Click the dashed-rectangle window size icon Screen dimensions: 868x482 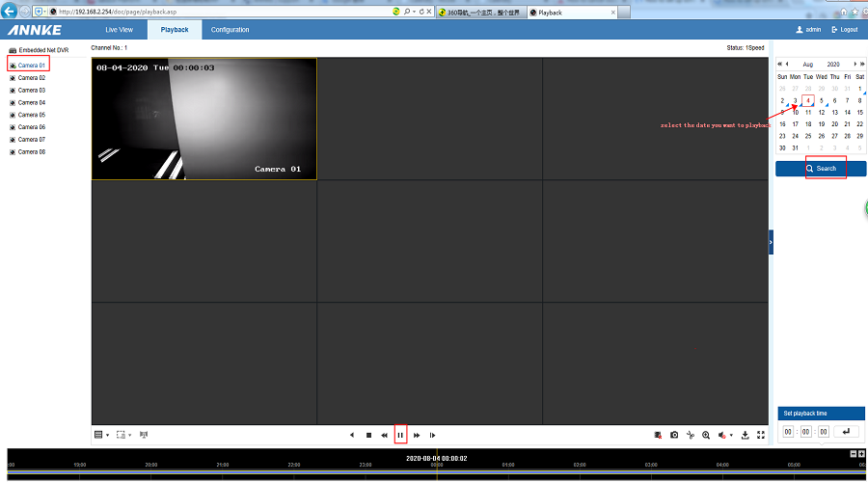click(x=121, y=435)
